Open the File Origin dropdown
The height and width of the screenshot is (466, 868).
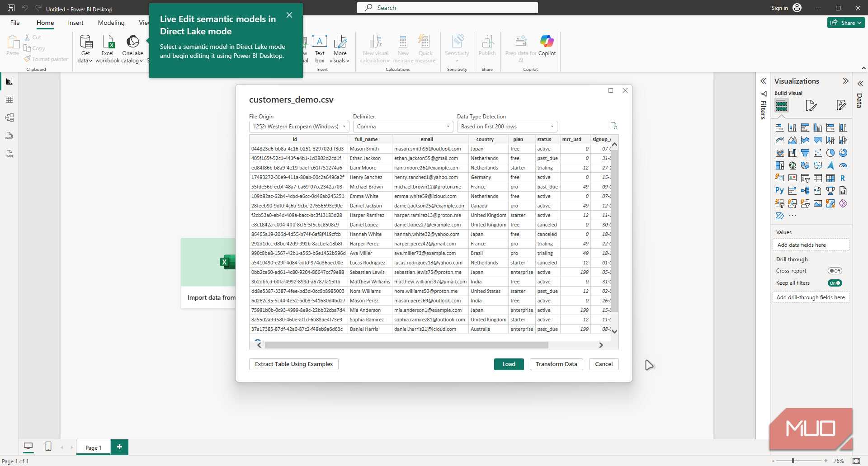pos(299,127)
